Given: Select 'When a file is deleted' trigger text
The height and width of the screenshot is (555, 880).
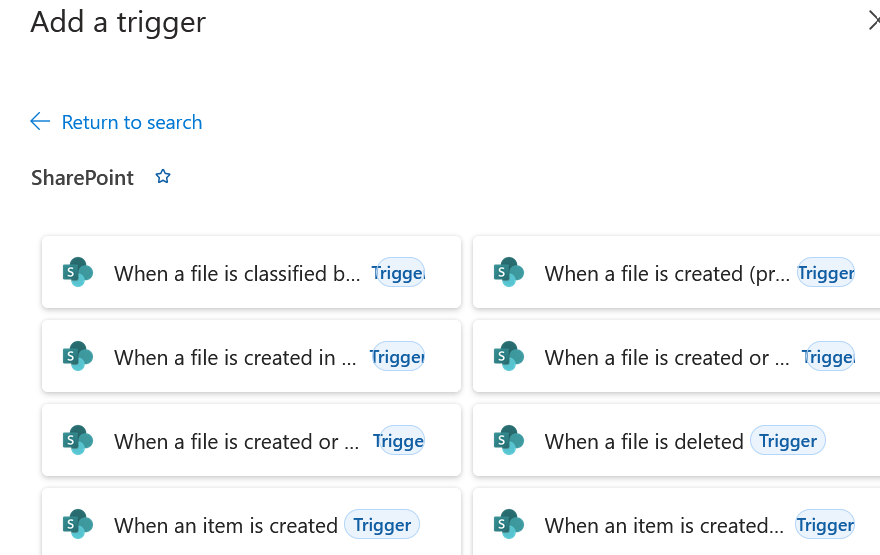Looking at the screenshot, I should coord(644,442).
